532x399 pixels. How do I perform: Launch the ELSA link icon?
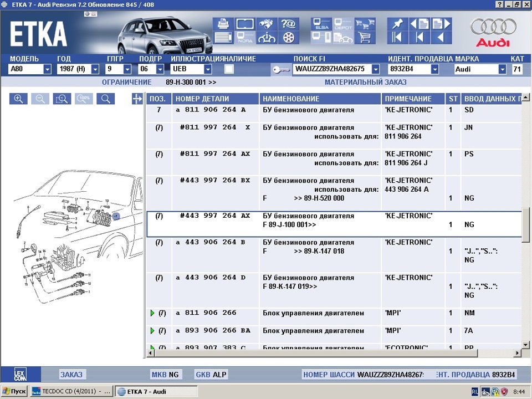point(321,24)
